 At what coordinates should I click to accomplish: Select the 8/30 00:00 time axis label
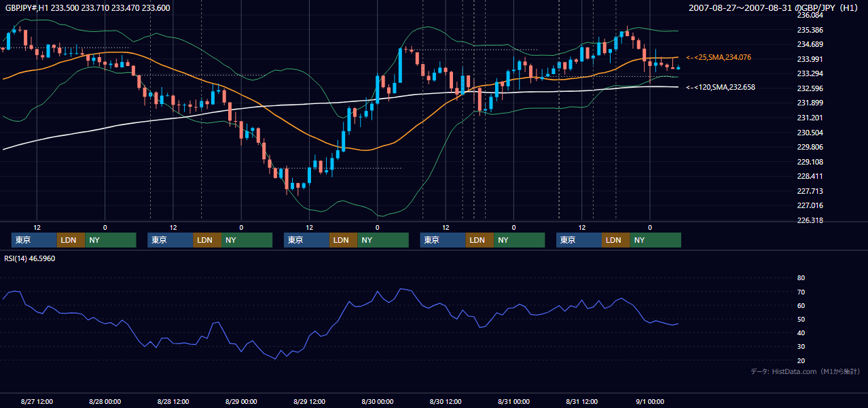pos(377,402)
